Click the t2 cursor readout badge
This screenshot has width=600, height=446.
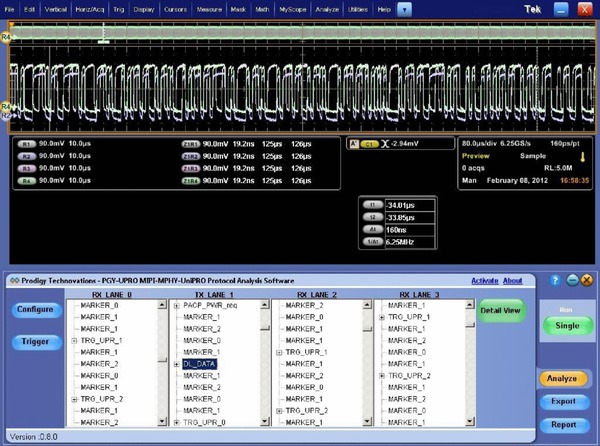373,217
